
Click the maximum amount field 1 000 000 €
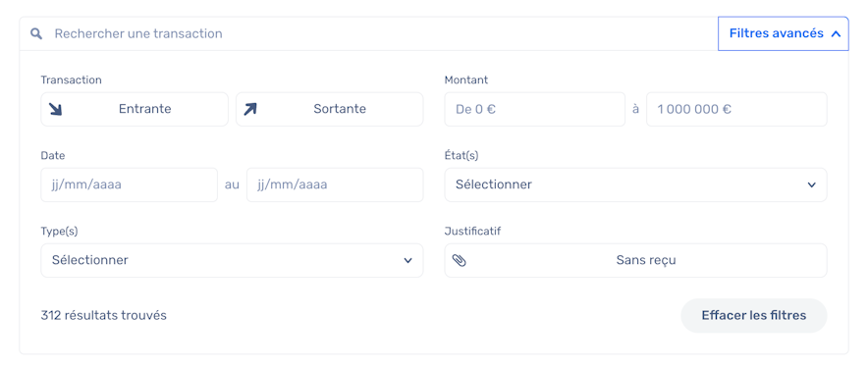coord(736,109)
